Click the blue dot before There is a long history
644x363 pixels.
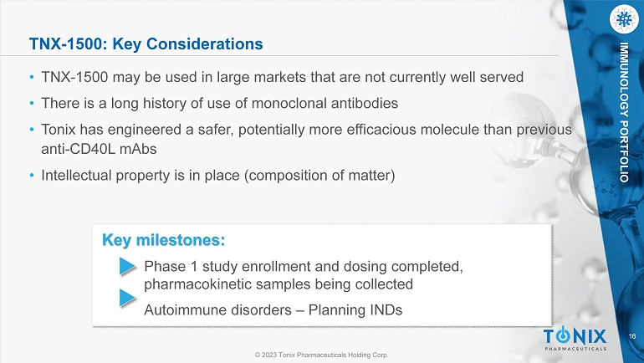[x=32, y=103]
